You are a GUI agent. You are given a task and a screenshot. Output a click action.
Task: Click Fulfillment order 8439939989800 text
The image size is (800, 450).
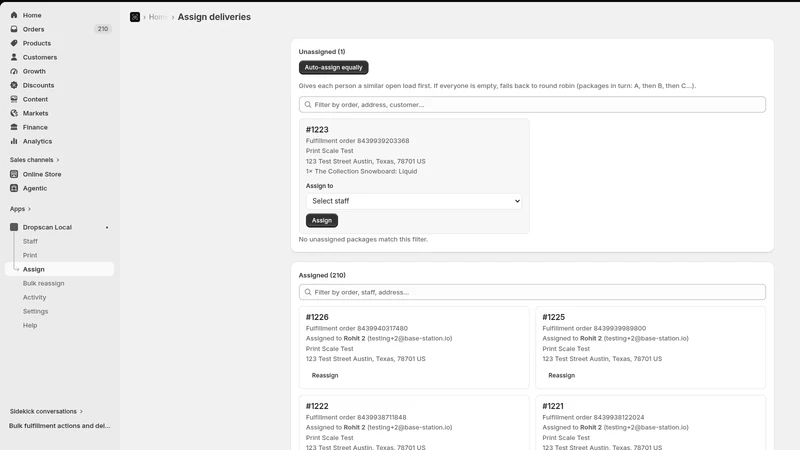594,329
